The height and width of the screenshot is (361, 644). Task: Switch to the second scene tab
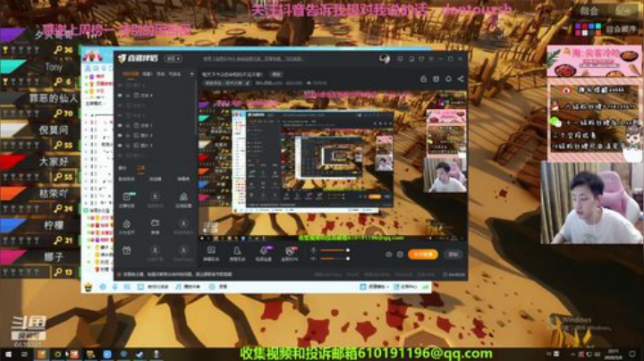(147, 74)
